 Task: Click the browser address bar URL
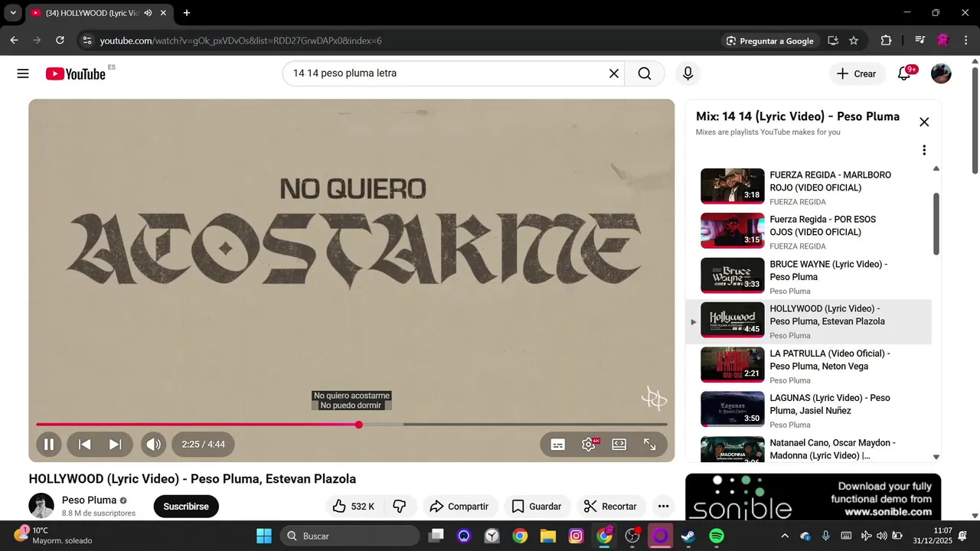(241, 41)
